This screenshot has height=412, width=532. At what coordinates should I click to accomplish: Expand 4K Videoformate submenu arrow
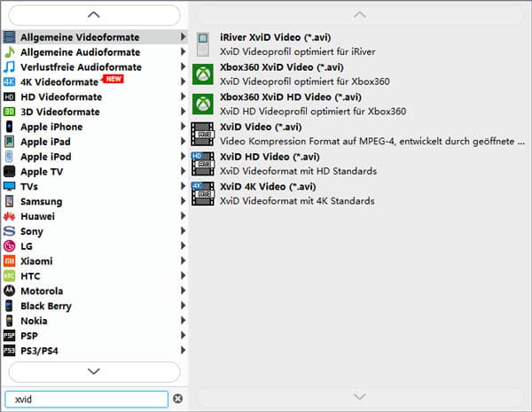coord(183,82)
